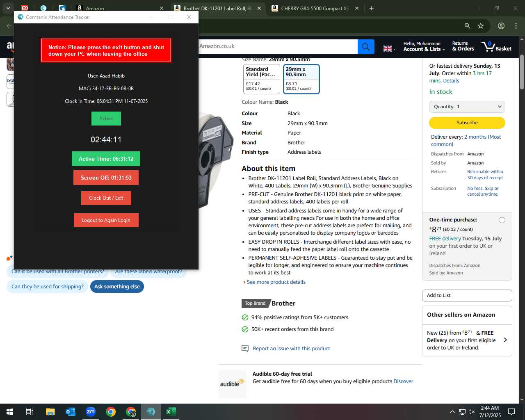Screen dimensions: 525x420
Task: Open Account & Lists menu
Action: click(x=424, y=46)
